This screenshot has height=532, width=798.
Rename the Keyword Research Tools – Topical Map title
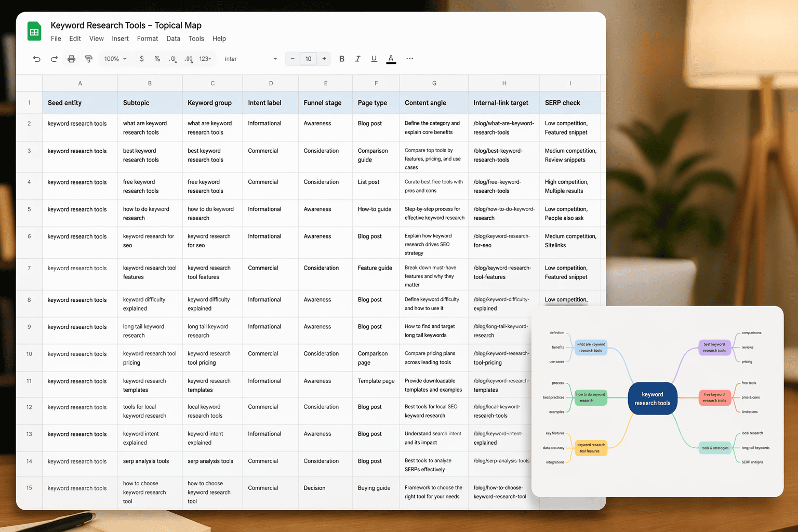(126, 25)
